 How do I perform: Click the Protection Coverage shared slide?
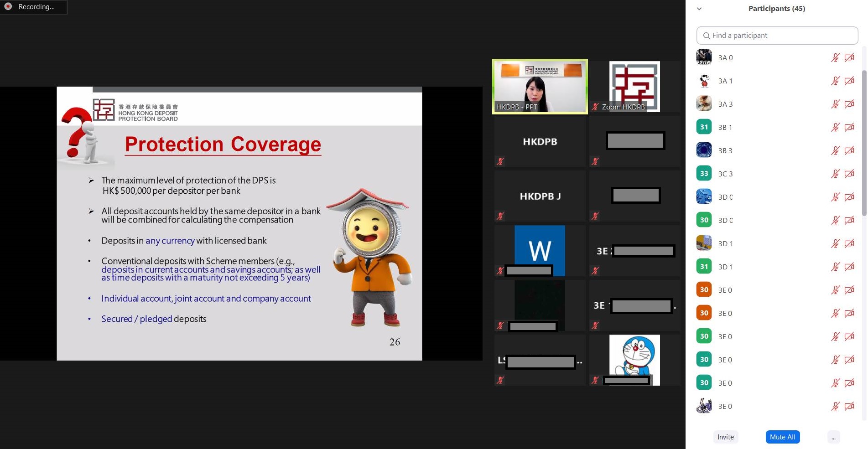coord(239,223)
